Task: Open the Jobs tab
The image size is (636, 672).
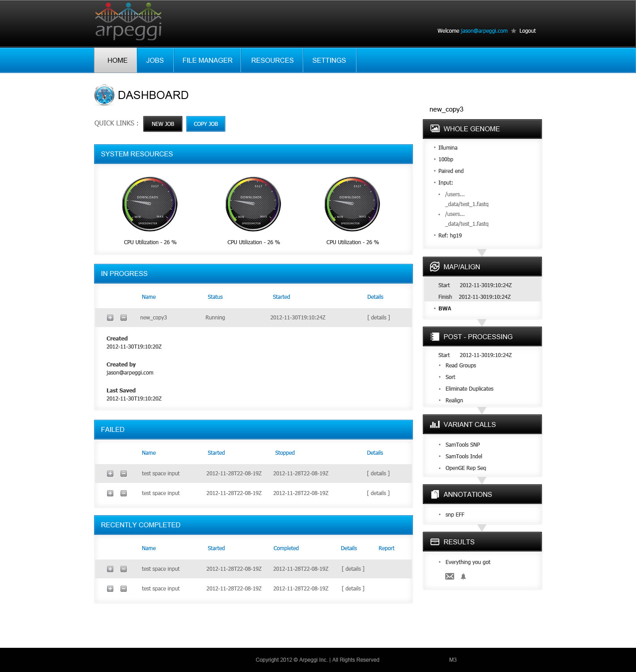Action: pos(155,60)
